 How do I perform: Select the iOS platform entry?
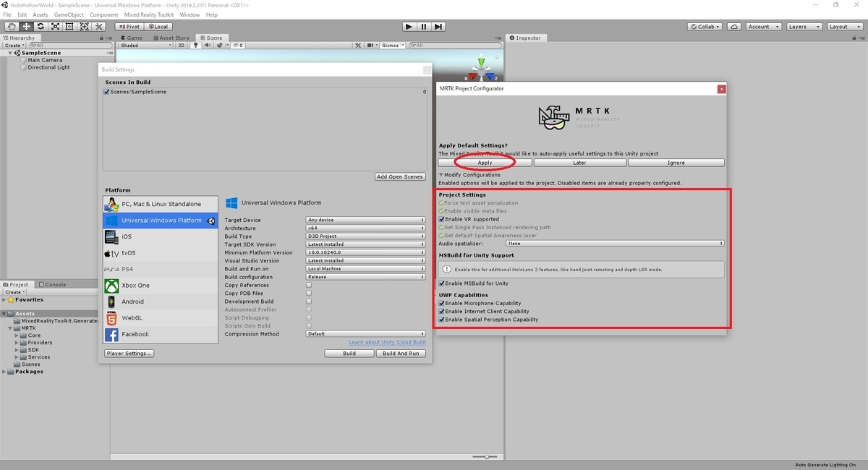(161, 236)
